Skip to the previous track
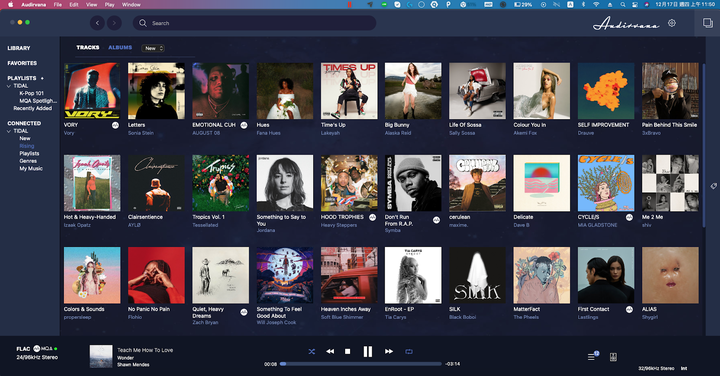The height and width of the screenshot is (376, 720). (x=330, y=351)
